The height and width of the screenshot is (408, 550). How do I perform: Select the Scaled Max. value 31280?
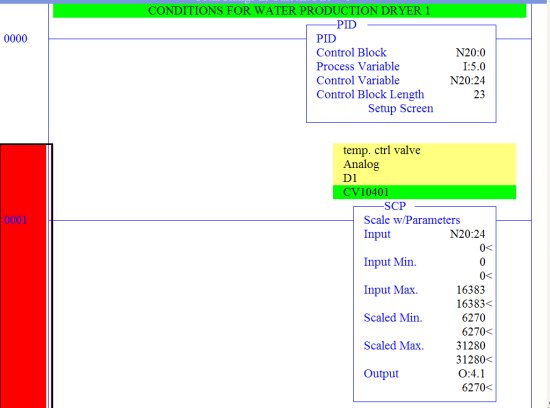click(x=470, y=346)
